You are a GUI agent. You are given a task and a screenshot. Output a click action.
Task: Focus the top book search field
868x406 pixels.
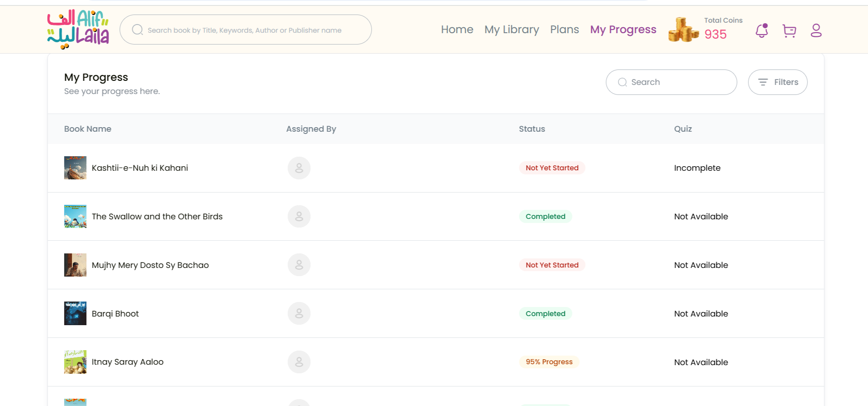click(245, 30)
